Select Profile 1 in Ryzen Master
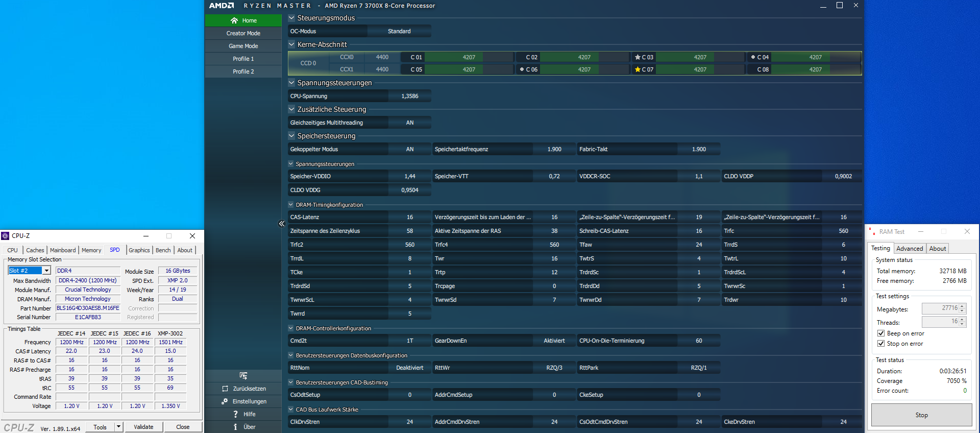Image resolution: width=980 pixels, height=433 pixels. (243, 59)
